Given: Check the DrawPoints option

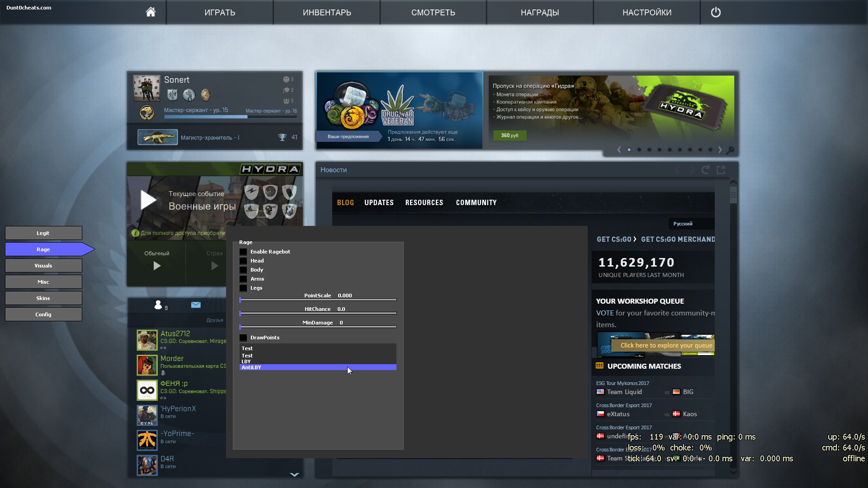Looking at the screenshot, I should [x=243, y=338].
